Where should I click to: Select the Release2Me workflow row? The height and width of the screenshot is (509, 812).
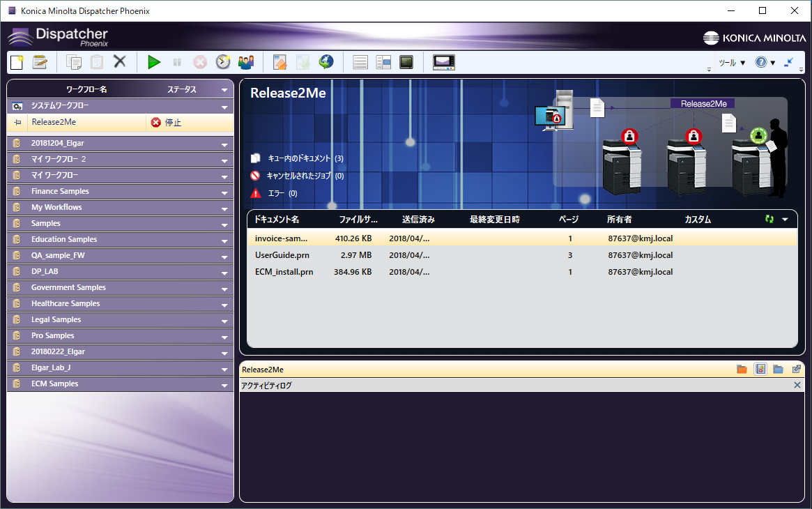120,122
